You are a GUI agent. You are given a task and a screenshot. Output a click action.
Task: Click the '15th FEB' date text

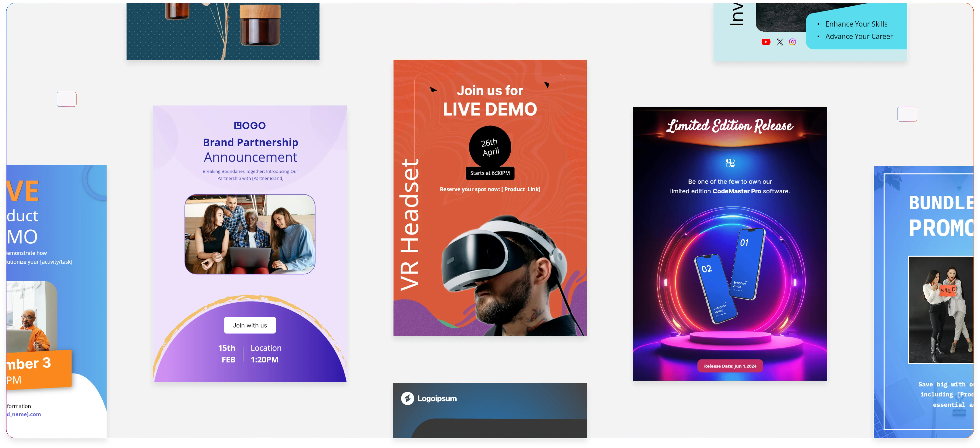227,354
